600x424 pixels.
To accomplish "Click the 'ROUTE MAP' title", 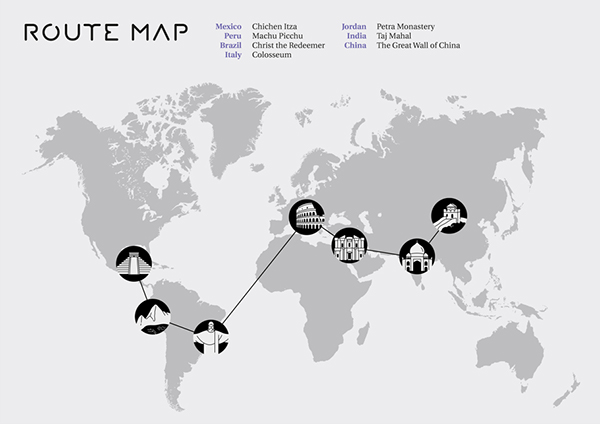I will 106,32.
